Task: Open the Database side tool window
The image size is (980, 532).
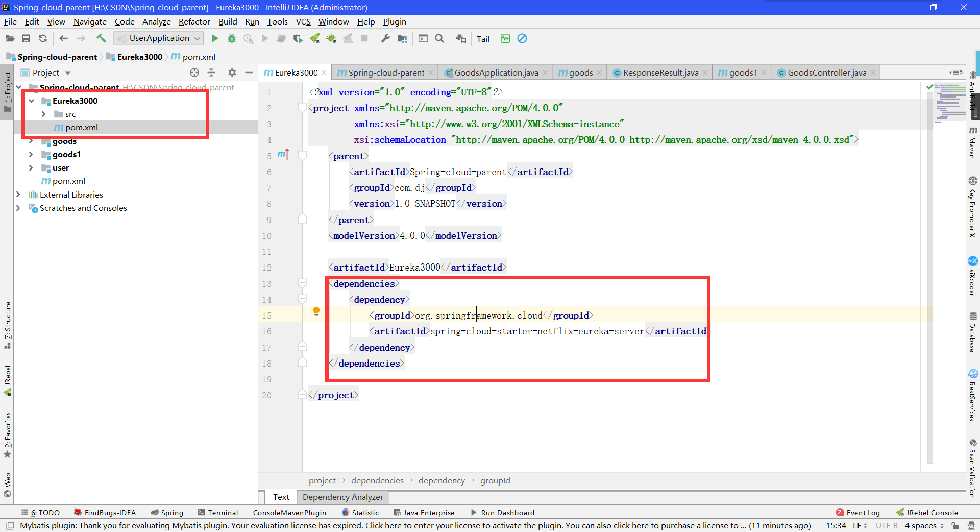Action: click(973, 332)
